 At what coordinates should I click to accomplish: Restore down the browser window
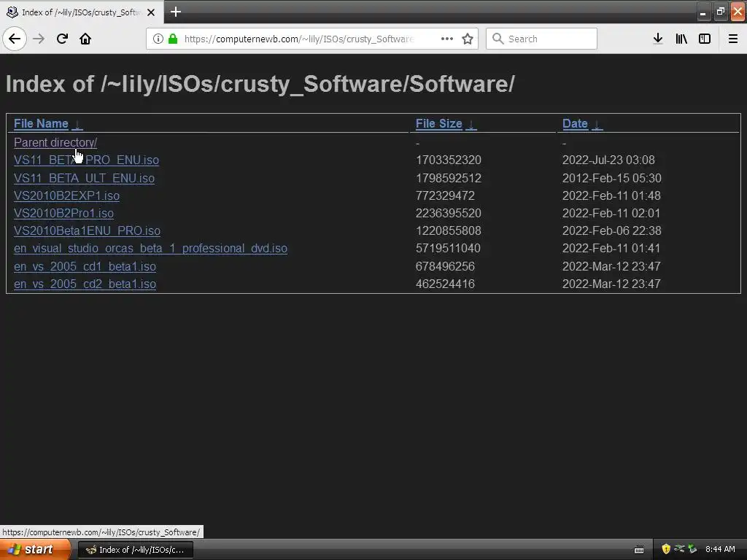tap(720, 12)
